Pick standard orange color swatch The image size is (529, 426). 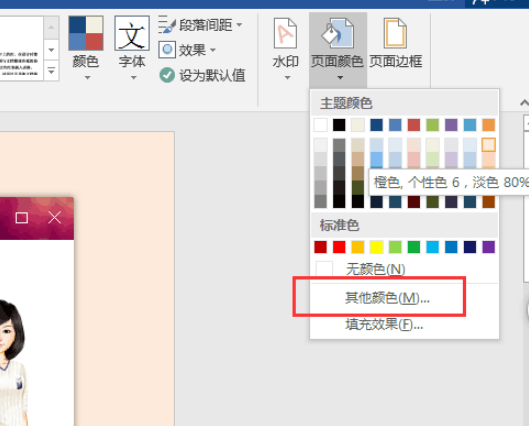[x=358, y=247]
